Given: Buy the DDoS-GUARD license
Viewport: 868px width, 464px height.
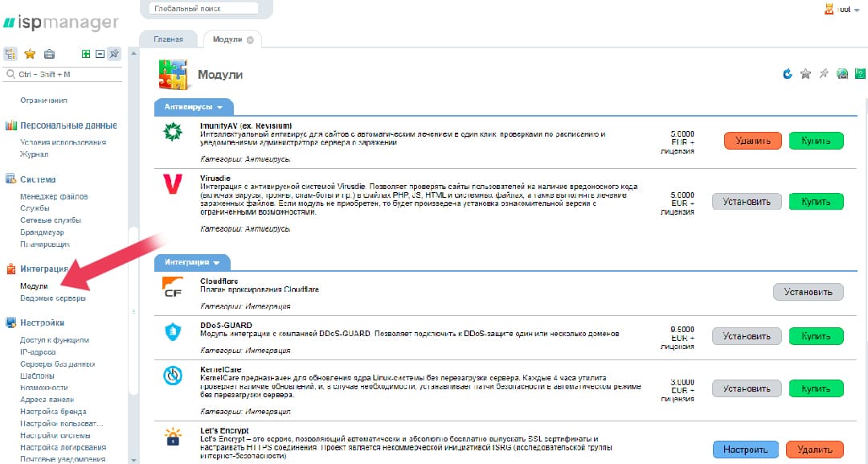Looking at the screenshot, I should (816, 336).
